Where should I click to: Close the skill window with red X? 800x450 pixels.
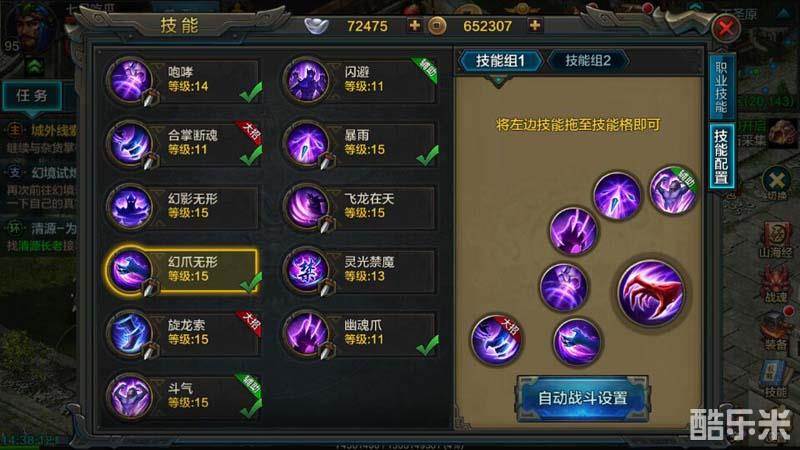tap(726, 28)
